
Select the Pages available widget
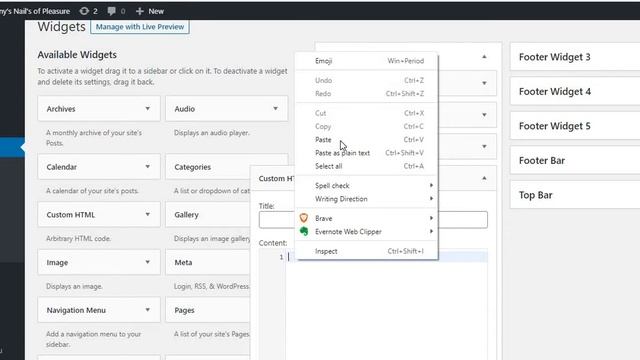tap(208, 310)
